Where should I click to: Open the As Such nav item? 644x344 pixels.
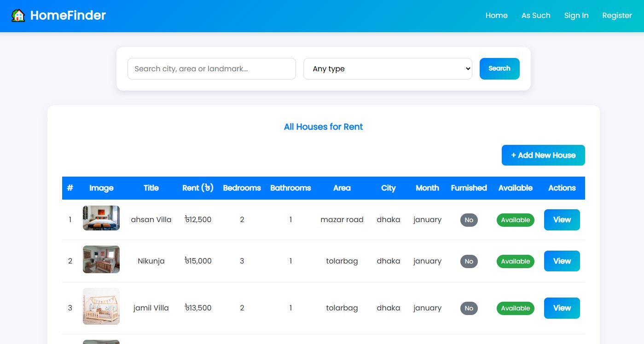click(x=536, y=16)
